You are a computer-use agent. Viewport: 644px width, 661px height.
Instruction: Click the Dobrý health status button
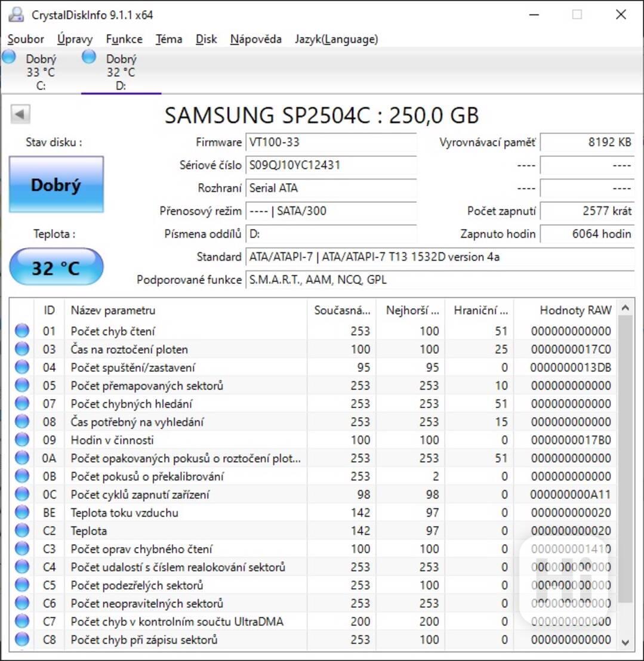tap(56, 184)
